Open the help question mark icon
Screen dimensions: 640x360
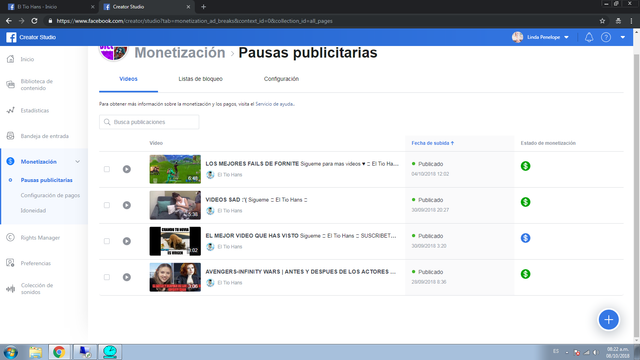[x=606, y=37]
